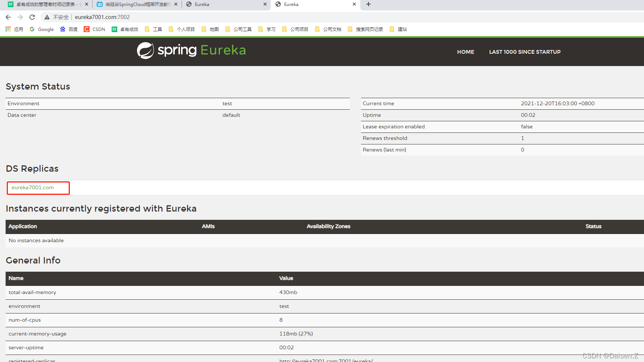Open the 搜索网页记录 bookmark folder
Image resolution: width=644 pixels, height=362 pixels.
pyautogui.click(x=365, y=29)
